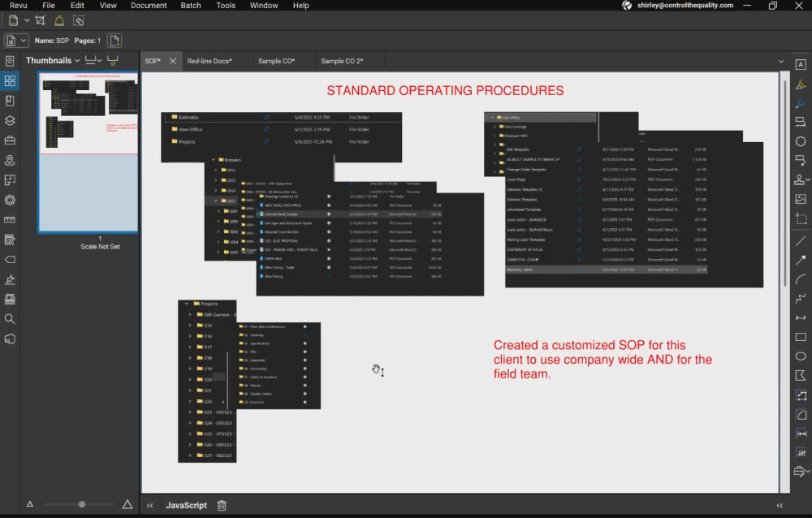Switch to the Sample CO 2 tab
Viewport: 812px width, 518px height.
tap(342, 61)
